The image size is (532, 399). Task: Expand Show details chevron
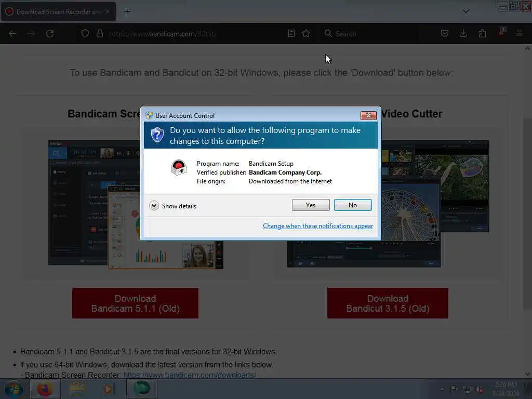tap(154, 206)
